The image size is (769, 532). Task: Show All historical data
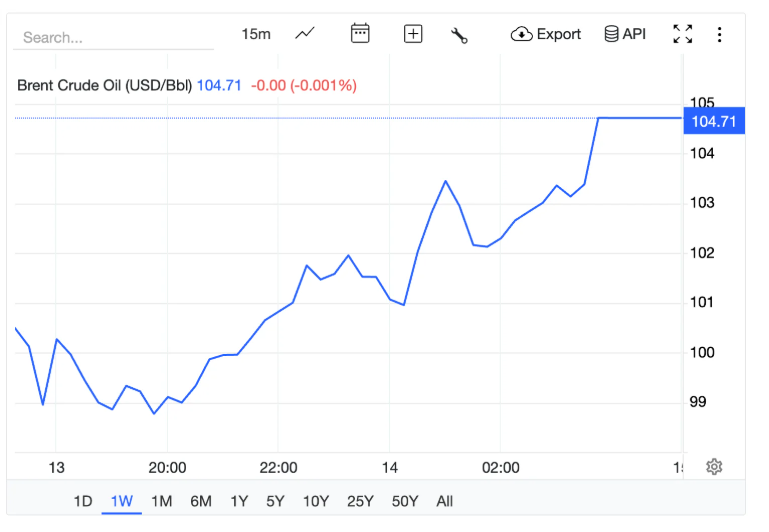[445, 501]
